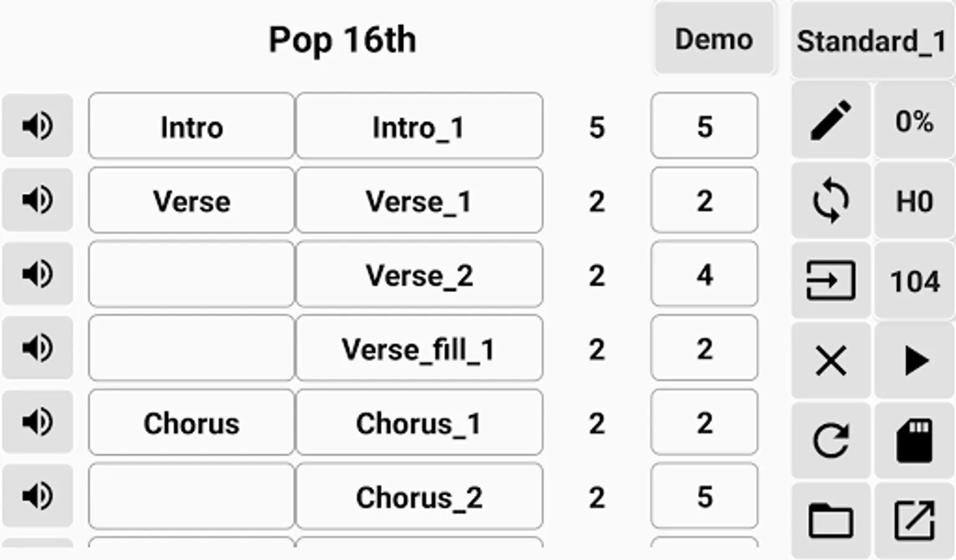
Task: Click the Demo button
Action: click(714, 39)
